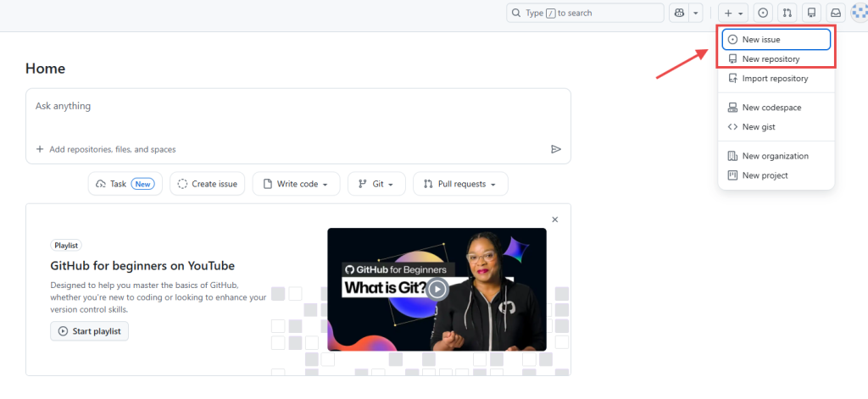Select Import repository menu item
This screenshot has width=868, height=399.
coord(775,79)
